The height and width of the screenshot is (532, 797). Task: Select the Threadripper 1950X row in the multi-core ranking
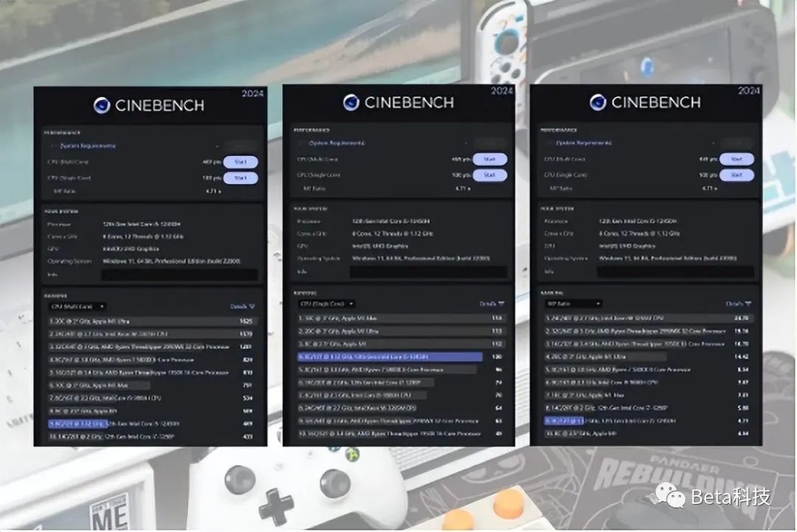point(152,373)
